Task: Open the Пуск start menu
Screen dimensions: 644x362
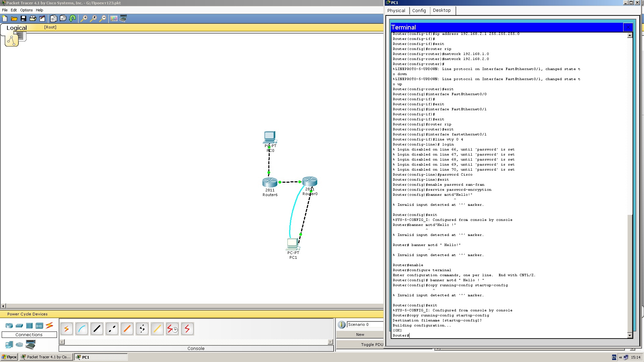Action: coord(9,357)
